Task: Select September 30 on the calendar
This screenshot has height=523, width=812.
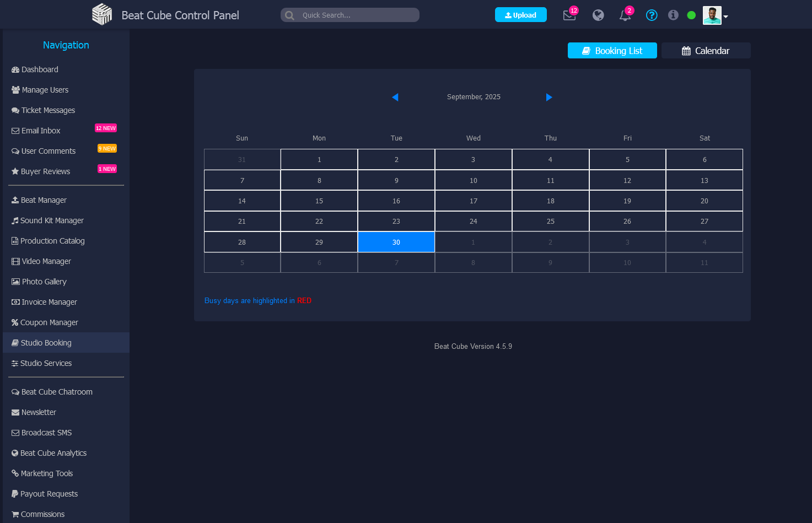Action: pyautogui.click(x=396, y=242)
